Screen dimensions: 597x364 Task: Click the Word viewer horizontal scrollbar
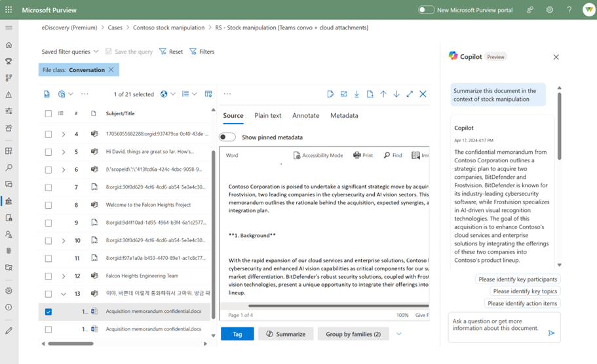click(338, 306)
